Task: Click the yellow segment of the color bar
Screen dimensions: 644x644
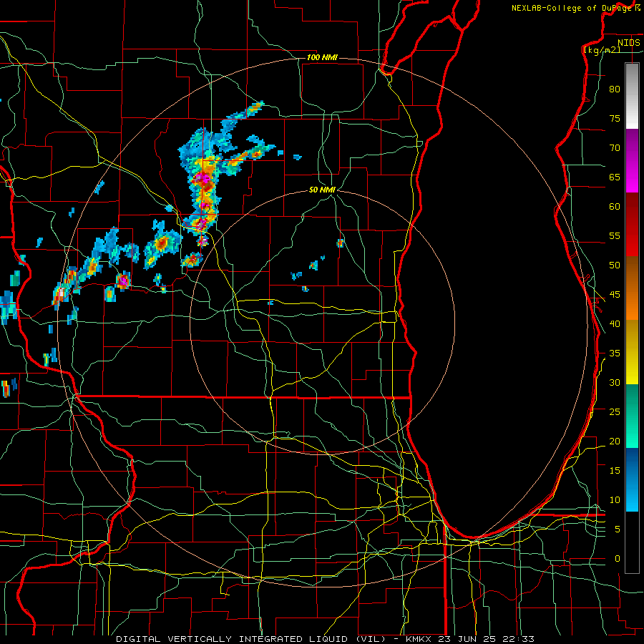Action: (x=632, y=352)
